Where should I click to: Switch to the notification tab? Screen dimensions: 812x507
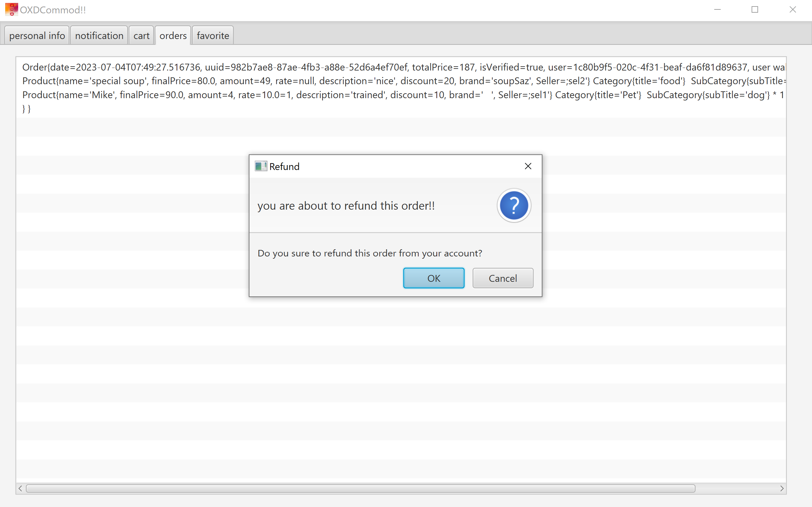click(99, 35)
